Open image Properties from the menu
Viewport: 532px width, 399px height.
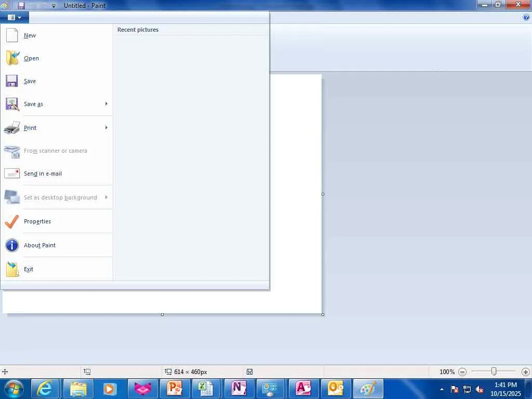(x=56, y=221)
